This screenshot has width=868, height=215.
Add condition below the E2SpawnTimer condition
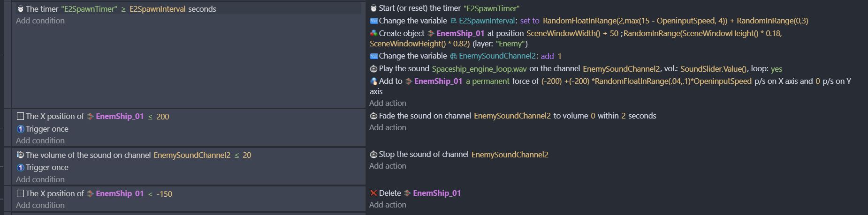click(40, 21)
